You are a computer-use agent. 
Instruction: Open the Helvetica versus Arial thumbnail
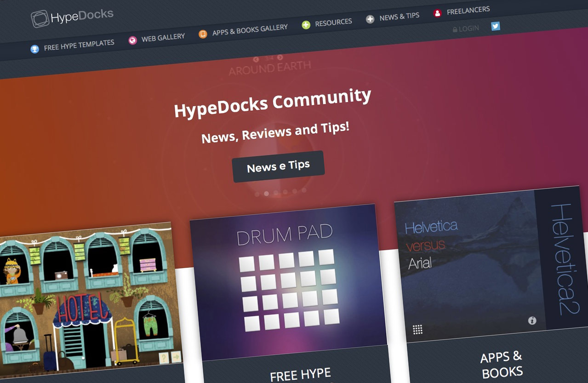tap(493, 264)
